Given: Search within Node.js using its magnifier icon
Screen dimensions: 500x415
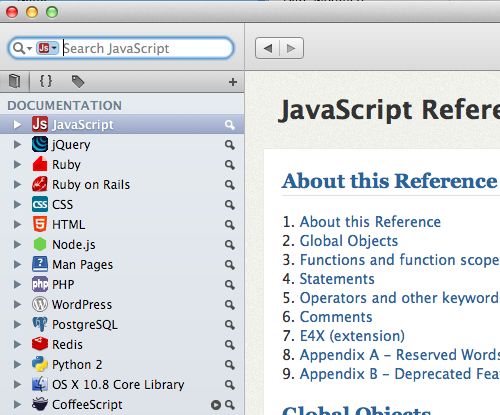Looking at the screenshot, I should (x=230, y=245).
